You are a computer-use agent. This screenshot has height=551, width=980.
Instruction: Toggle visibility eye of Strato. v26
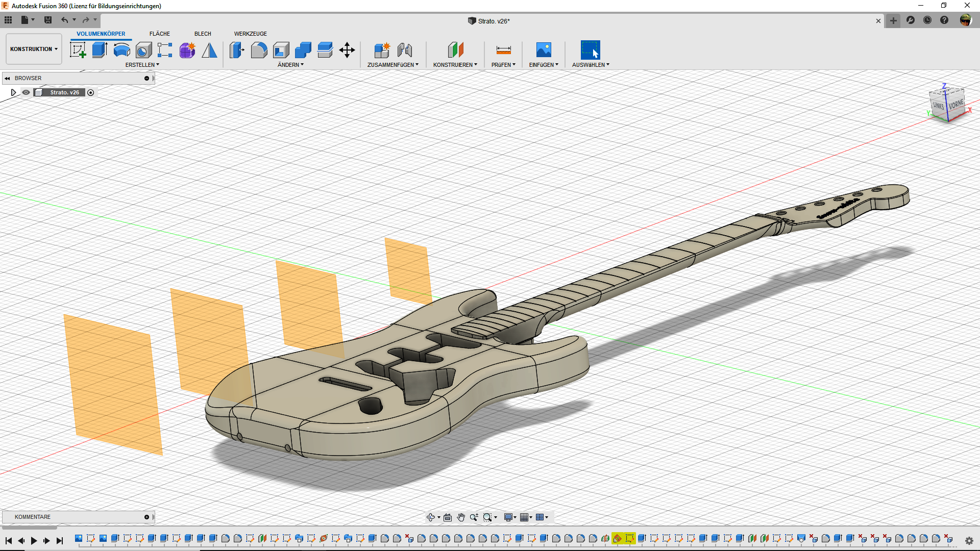coord(26,92)
